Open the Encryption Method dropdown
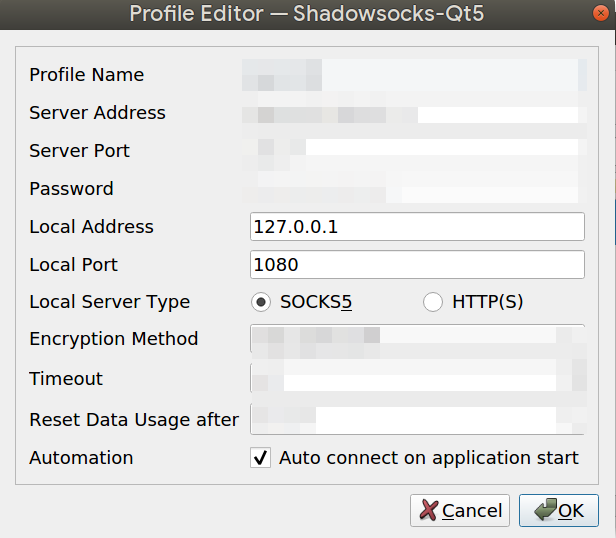Viewport: 616px width, 538px height. [417, 339]
